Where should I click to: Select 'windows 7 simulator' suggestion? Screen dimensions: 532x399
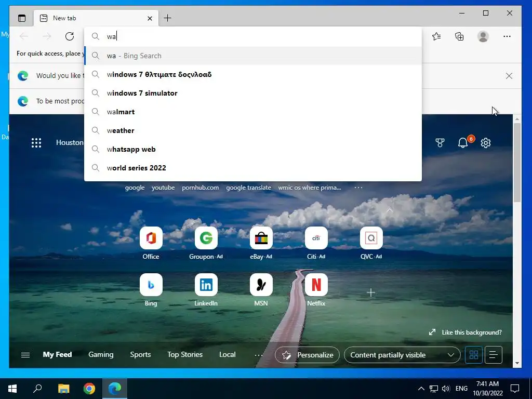point(253,93)
